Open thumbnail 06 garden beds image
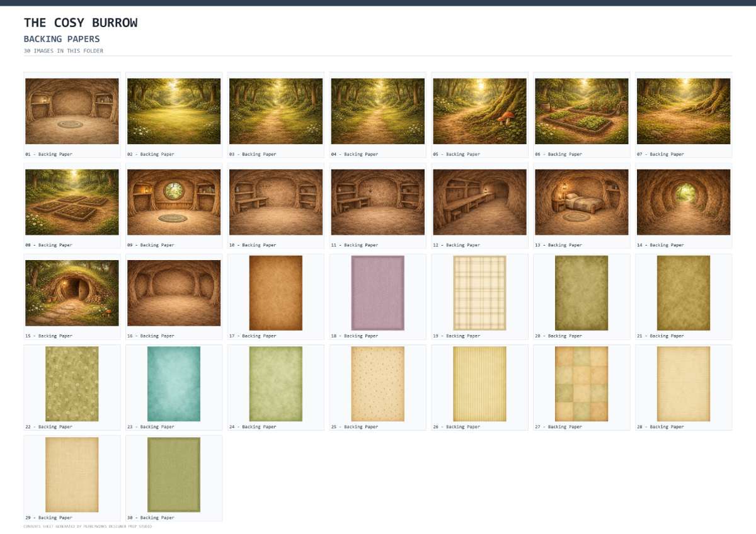The width and height of the screenshot is (756, 534). pos(582,111)
